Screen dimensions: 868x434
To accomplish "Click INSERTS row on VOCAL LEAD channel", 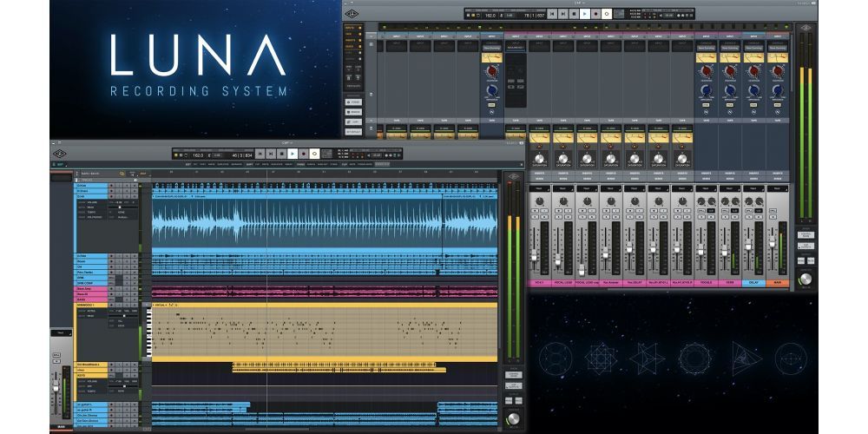I will coord(563,174).
